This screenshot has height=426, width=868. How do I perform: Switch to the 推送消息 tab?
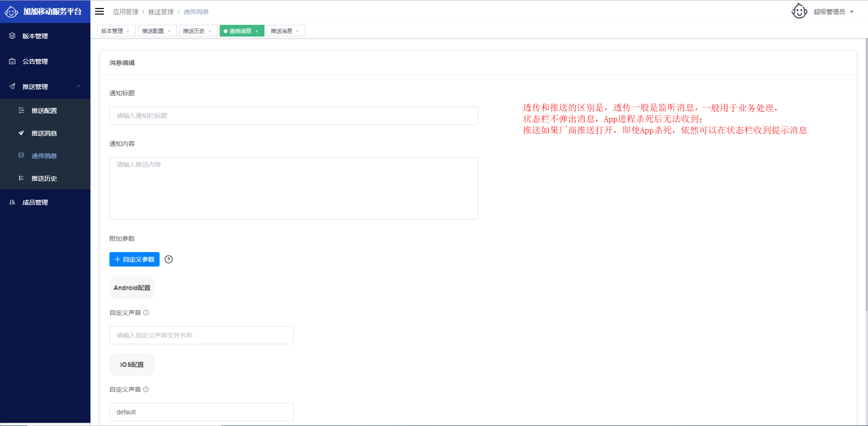click(x=281, y=31)
